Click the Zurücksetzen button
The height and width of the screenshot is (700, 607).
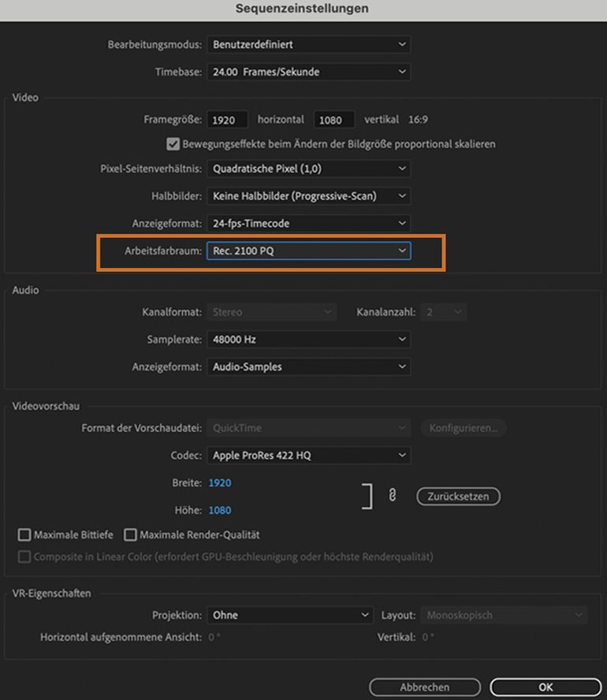(x=458, y=497)
